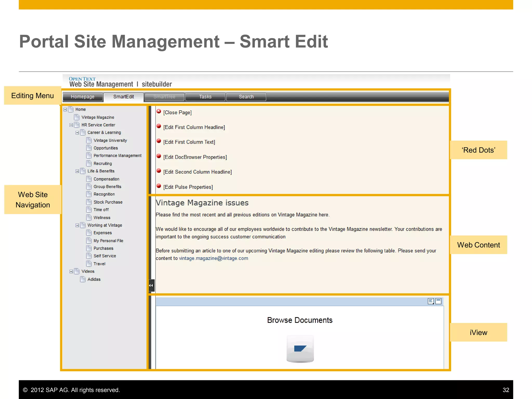Click the Life & Benefits page icon
This screenshot has width=532, height=399.
(x=83, y=171)
